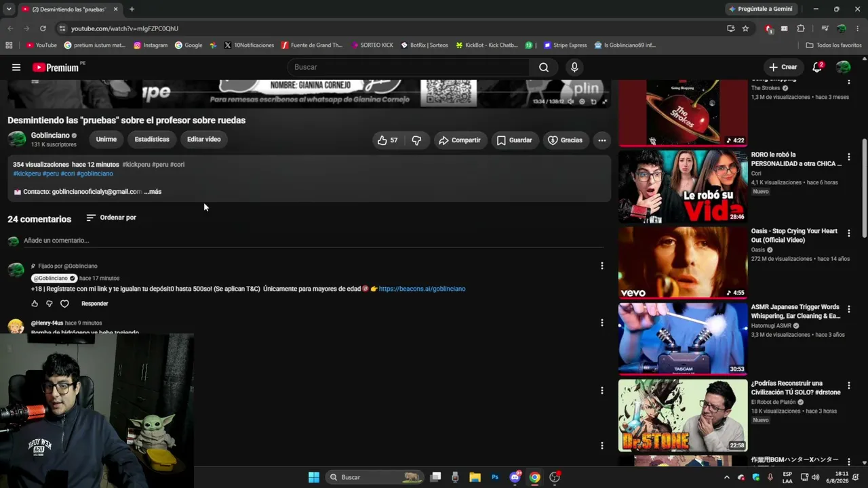Open the Stripe Express bookmark
Image resolution: width=868 pixels, height=488 pixels.
tap(565, 45)
